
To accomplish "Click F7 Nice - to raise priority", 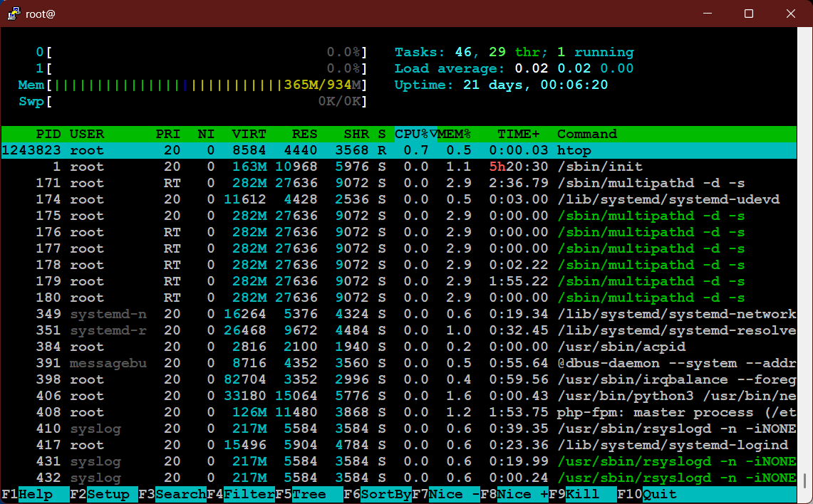I will point(446,494).
